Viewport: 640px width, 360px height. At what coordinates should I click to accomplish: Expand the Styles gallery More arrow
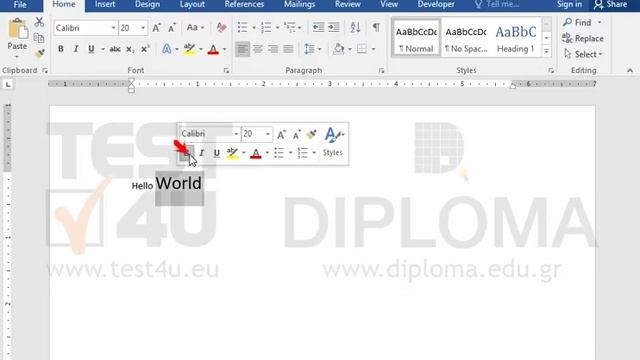[546, 51]
